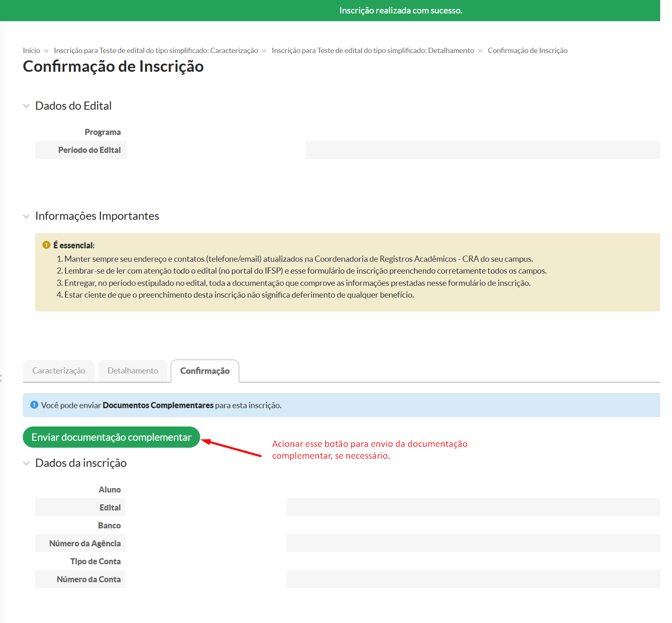Click the warning icon beside É essencial
The width and height of the screenshot is (672, 623).
(46, 245)
